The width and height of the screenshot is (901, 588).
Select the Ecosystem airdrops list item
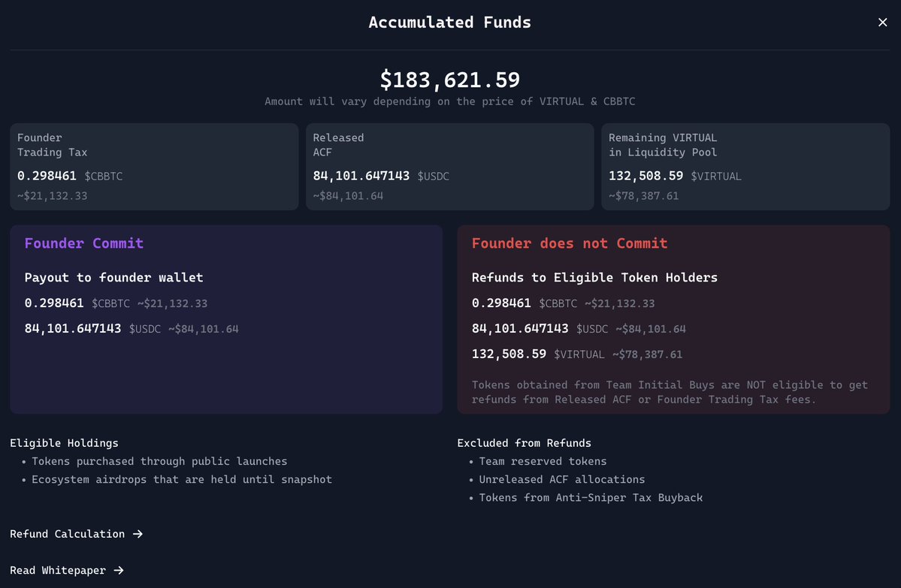click(181, 479)
